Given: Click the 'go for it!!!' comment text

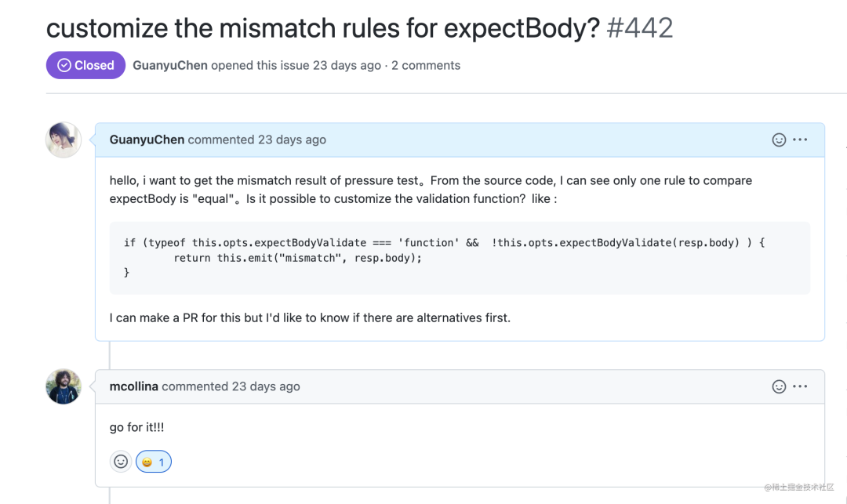Looking at the screenshot, I should (x=136, y=427).
